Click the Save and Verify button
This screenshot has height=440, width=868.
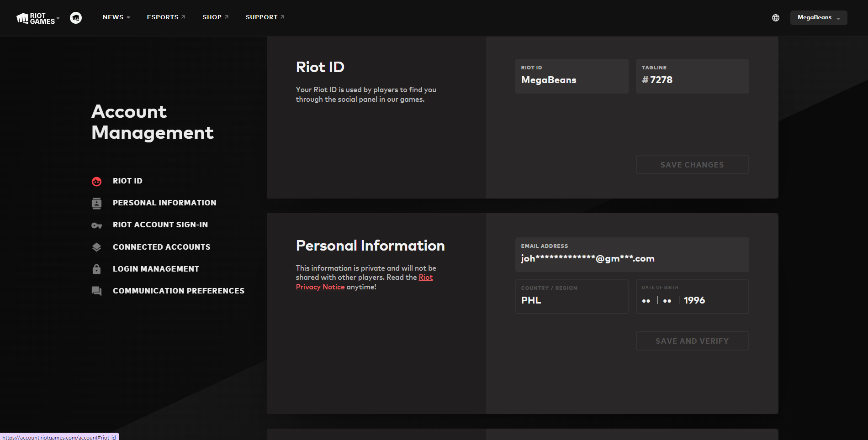[692, 341]
